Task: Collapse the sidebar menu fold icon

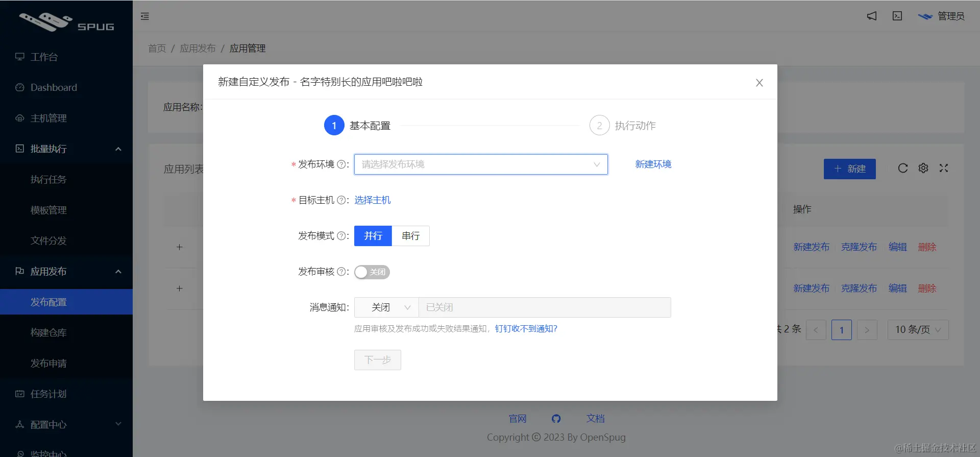Action: point(145,16)
